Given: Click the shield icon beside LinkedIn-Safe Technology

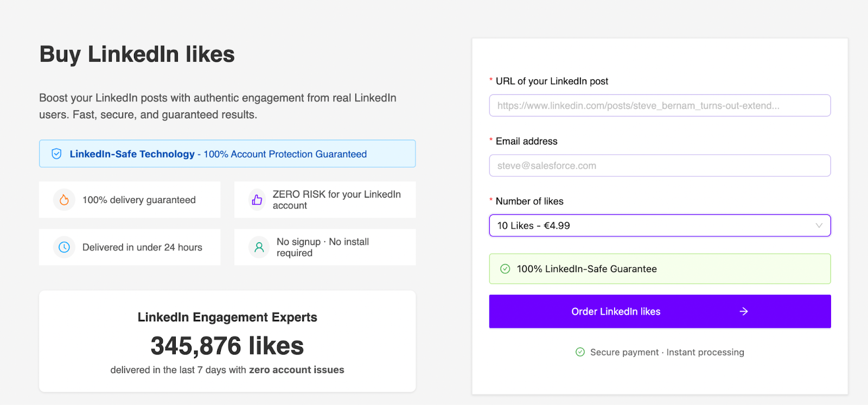Looking at the screenshot, I should point(56,154).
